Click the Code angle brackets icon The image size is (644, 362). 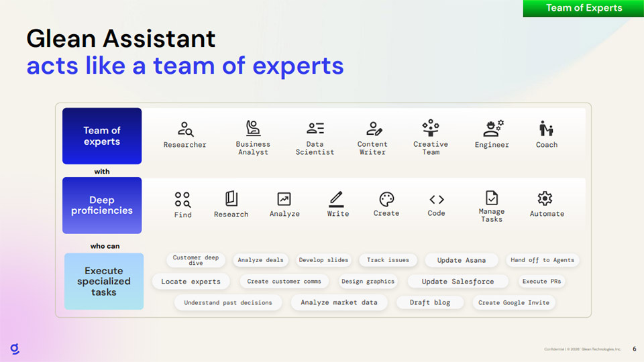pos(437,200)
